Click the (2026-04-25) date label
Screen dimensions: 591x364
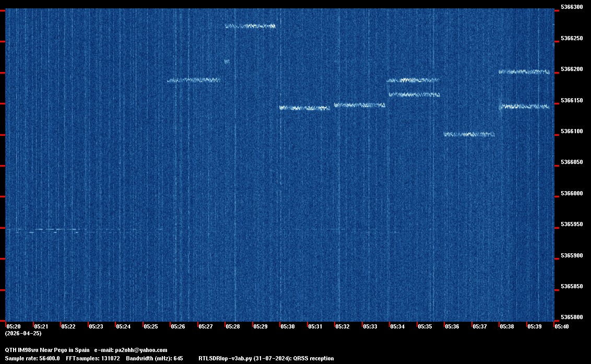pos(23,333)
